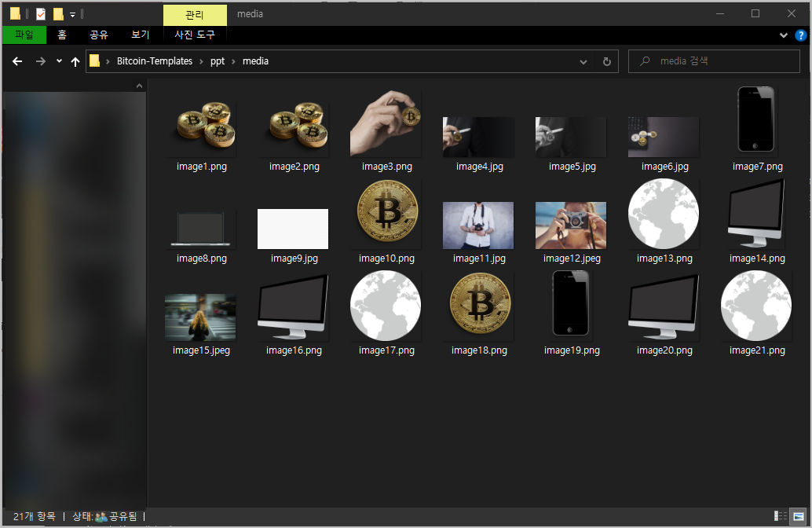The width and height of the screenshot is (812, 528).
Task: Go back with the left arrow
Action: coord(17,61)
